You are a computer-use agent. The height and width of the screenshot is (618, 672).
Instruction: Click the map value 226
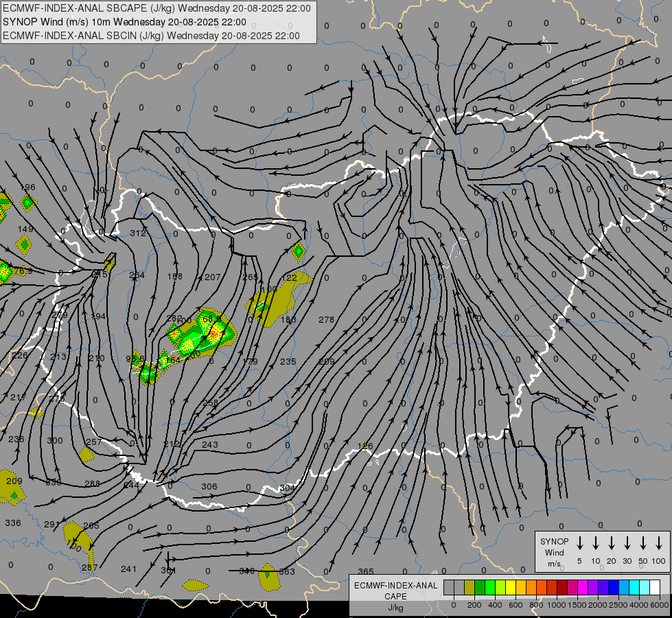coord(20,355)
